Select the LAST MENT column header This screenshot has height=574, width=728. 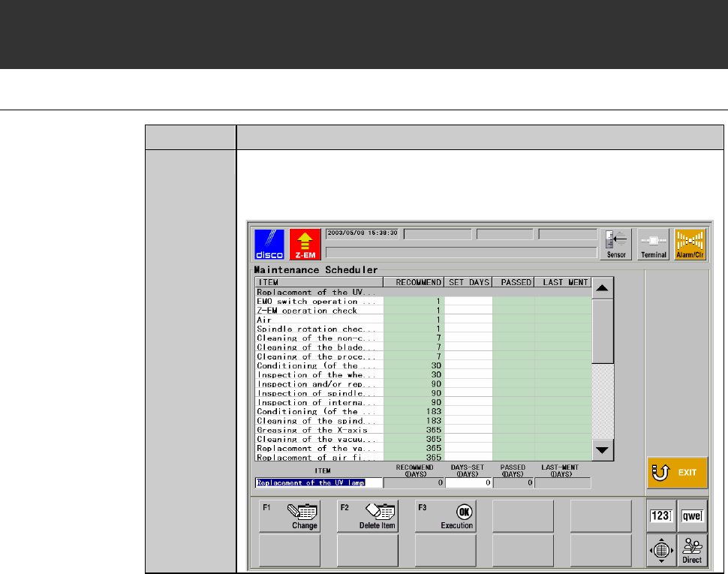563,282
